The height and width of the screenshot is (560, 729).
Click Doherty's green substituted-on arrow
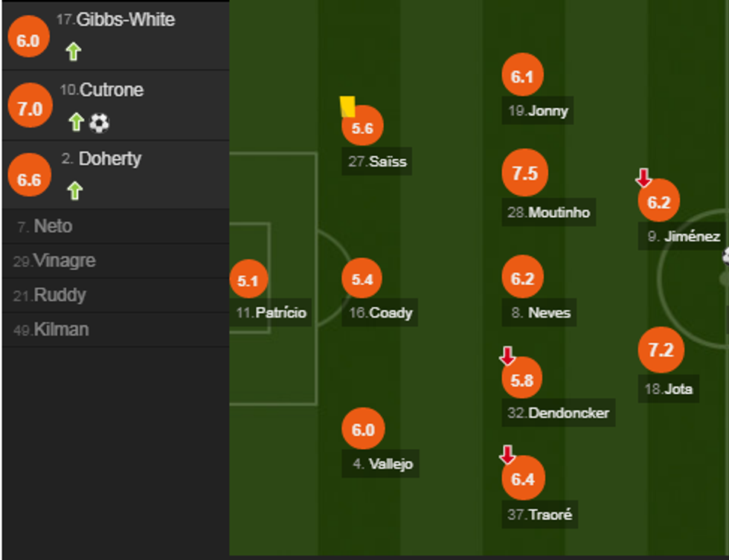click(74, 190)
